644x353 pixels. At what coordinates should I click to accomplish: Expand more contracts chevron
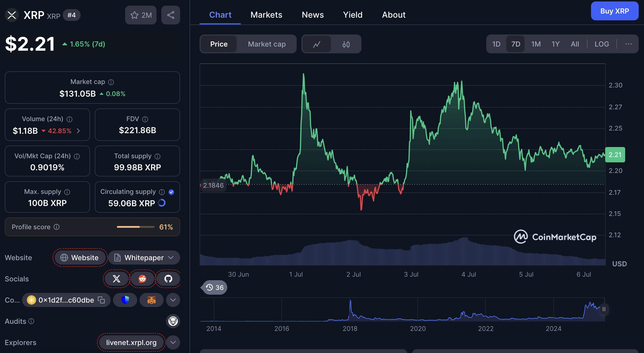click(173, 300)
